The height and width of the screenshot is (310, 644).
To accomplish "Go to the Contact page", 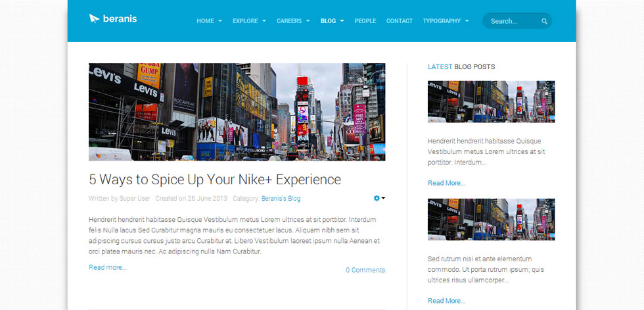I will (x=400, y=21).
